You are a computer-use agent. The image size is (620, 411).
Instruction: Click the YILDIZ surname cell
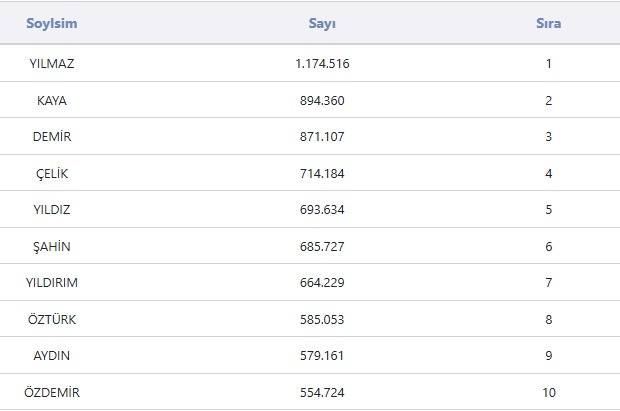click(x=52, y=210)
